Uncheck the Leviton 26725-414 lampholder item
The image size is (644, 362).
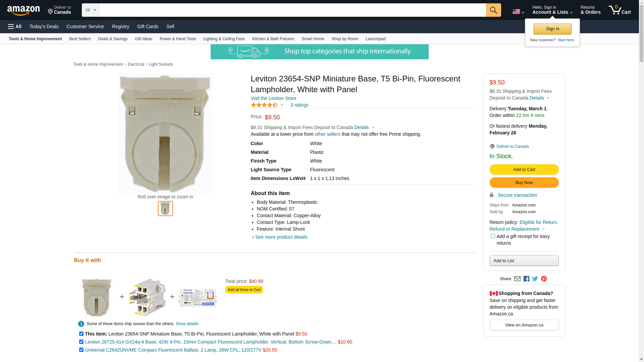coord(81,342)
